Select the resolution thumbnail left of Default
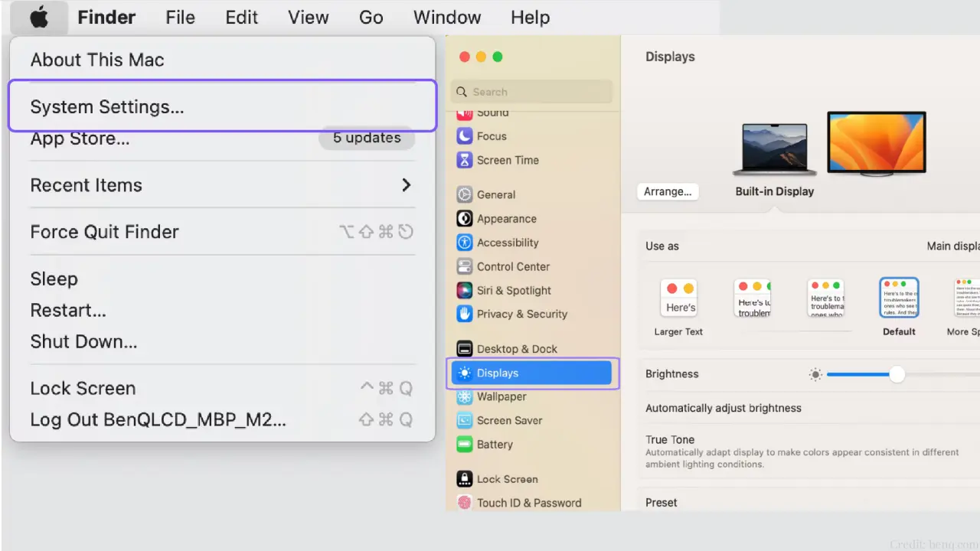 coord(826,298)
